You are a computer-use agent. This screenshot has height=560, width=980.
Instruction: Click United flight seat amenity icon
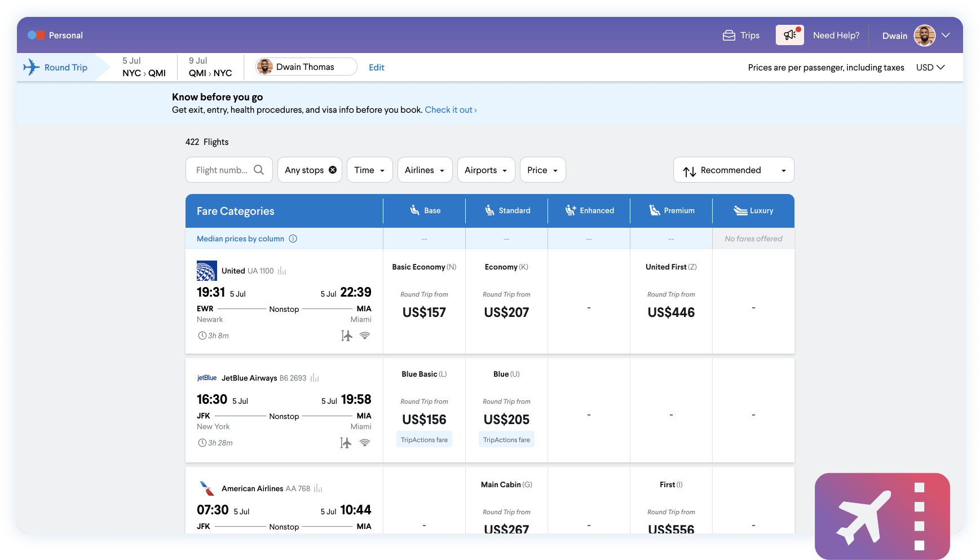coord(346,336)
